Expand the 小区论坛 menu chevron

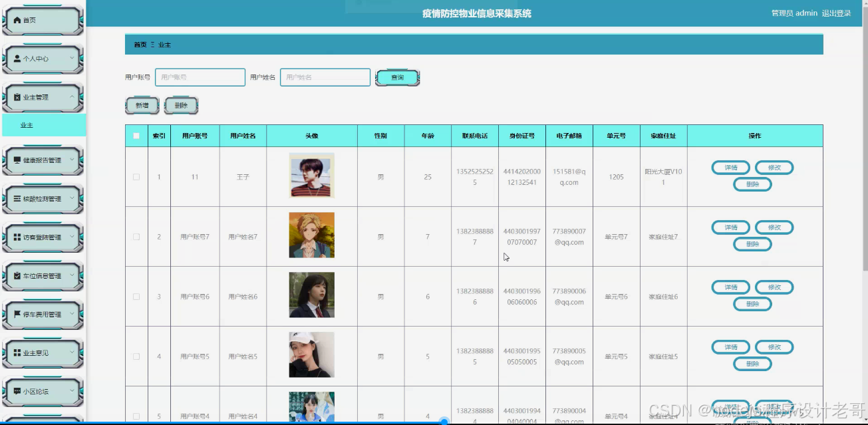(72, 390)
